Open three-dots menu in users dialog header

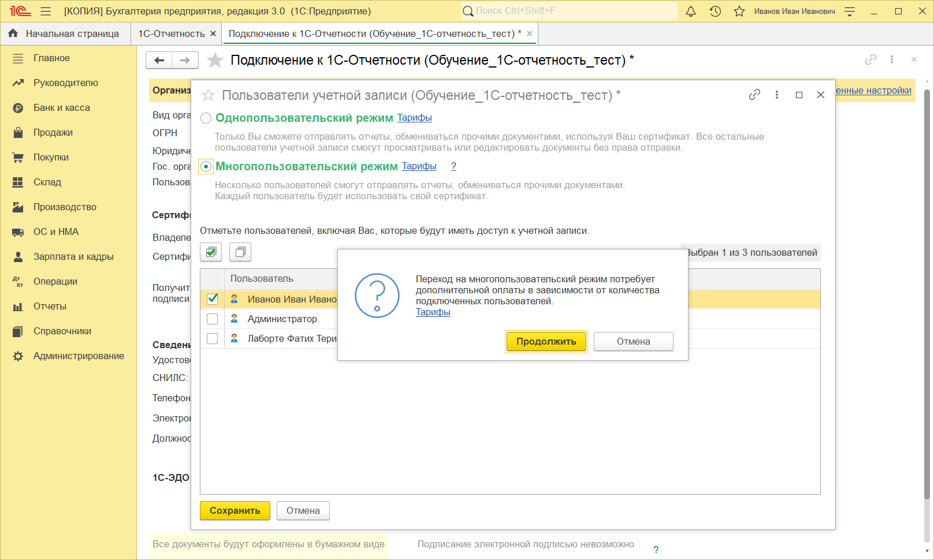[777, 95]
